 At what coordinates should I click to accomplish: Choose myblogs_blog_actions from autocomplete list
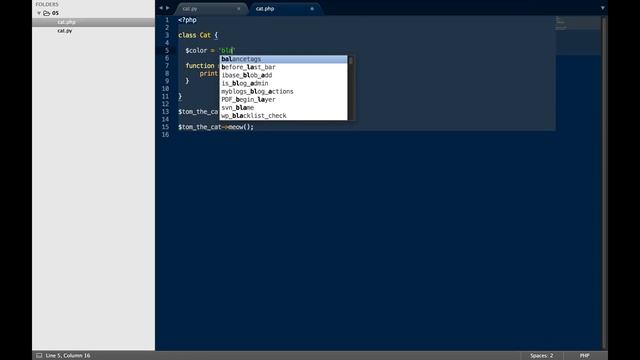[x=283, y=91]
